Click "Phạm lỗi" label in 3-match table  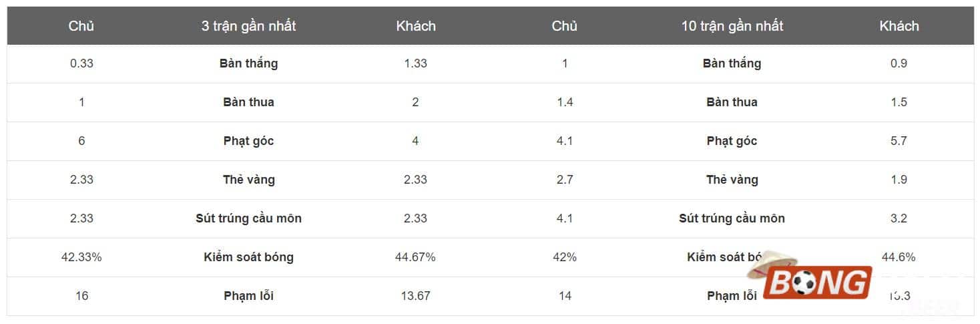point(248,296)
